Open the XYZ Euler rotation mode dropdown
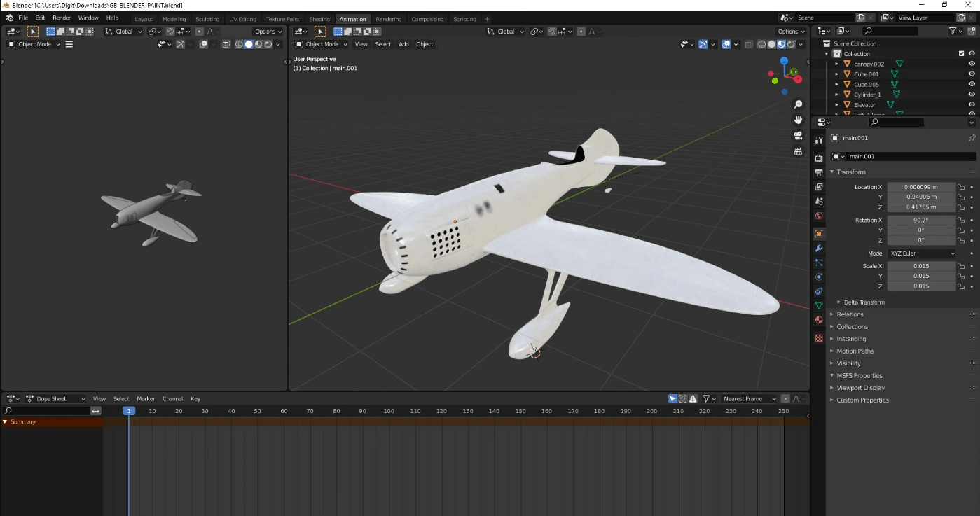Viewport: 980px width, 516px height. 921,253
